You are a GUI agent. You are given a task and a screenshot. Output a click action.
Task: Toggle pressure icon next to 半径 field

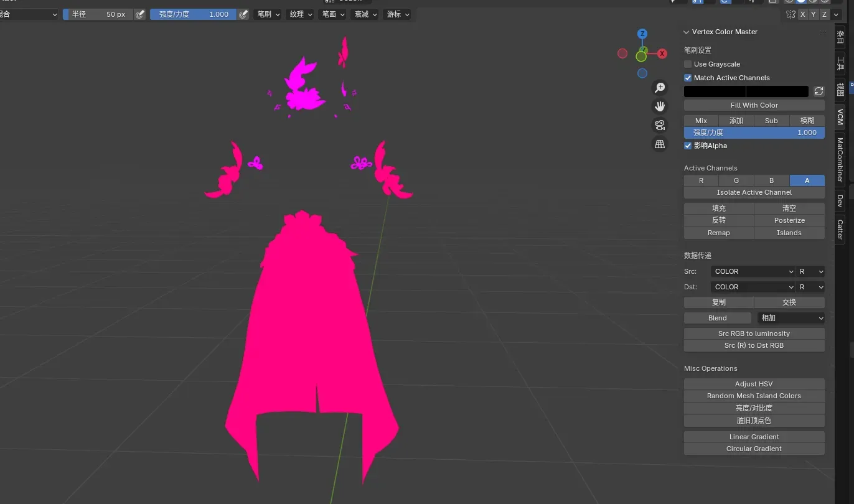140,14
